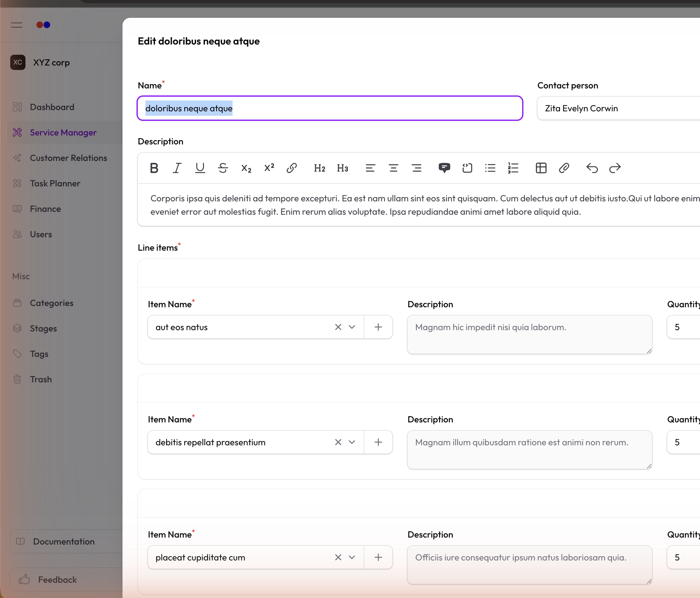This screenshot has height=598, width=700.
Task: Open the Trash page
Action: pyautogui.click(x=65, y=379)
